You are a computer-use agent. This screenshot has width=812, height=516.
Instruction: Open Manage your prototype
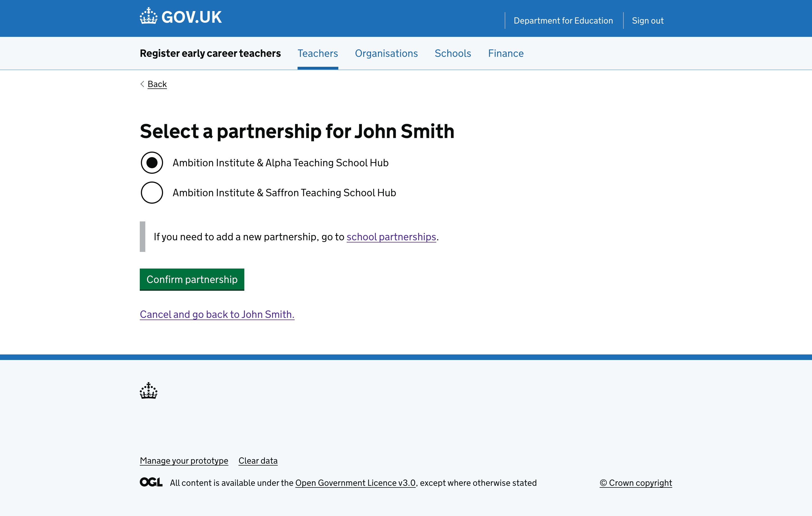pyautogui.click(x=184, y=460)
